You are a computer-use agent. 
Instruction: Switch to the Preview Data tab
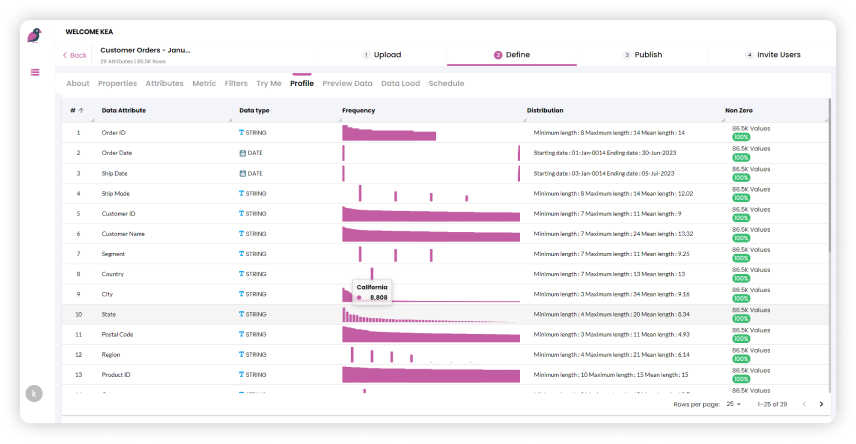(347, 84)
